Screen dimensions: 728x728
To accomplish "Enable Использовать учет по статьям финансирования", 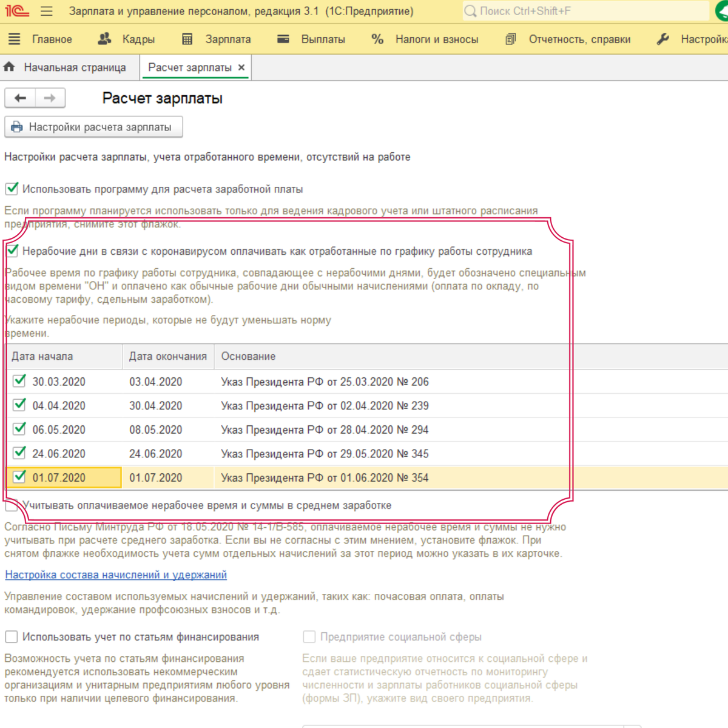I will (x=12, y=636).
